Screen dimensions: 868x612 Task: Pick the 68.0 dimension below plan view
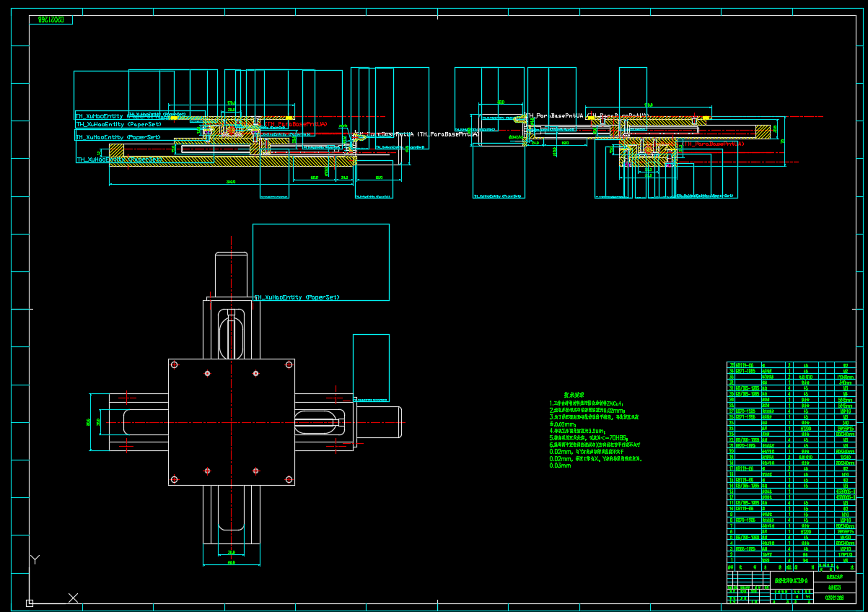tap(231, 563)
